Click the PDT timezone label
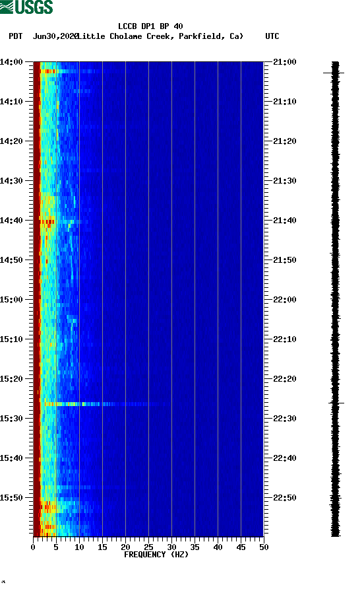This screenshot has height=589, width=364. click(x=16, y=36)
